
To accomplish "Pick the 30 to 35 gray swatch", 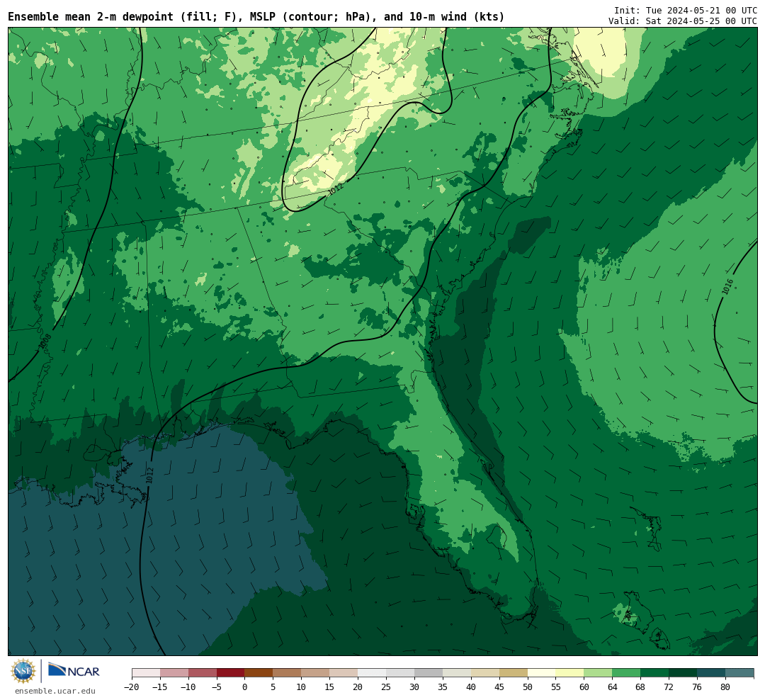I will tap(429, 673).
